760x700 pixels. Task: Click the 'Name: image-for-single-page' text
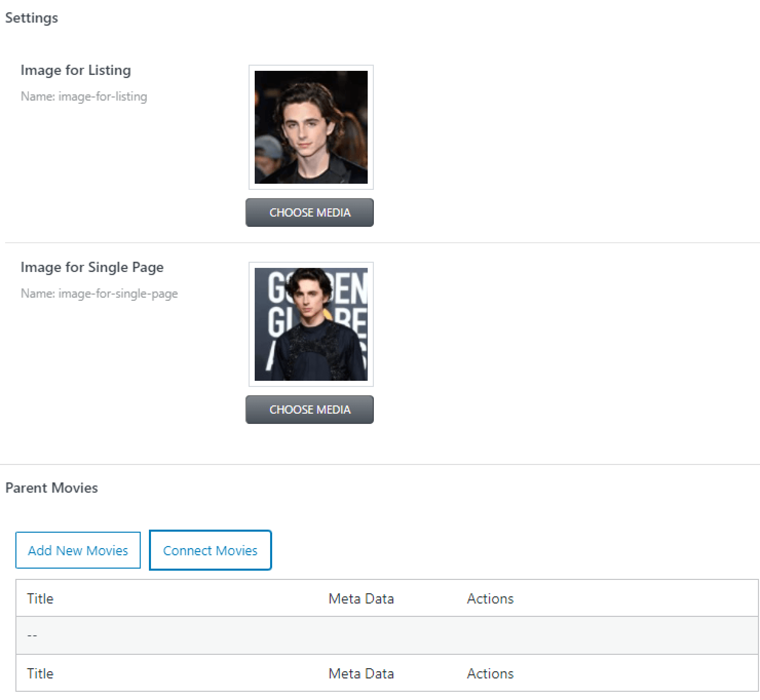(x=100, y=294)
